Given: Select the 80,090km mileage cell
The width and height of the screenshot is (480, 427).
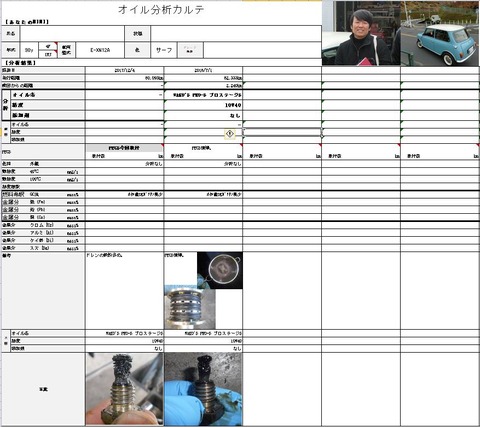Looking at the screenshot, I should pos(125,78).
